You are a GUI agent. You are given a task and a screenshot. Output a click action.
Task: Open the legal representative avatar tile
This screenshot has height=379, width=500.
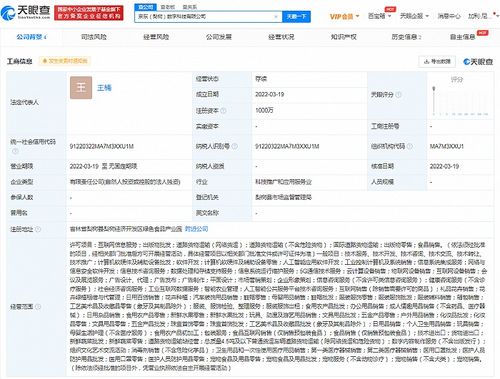coord(81,88)
